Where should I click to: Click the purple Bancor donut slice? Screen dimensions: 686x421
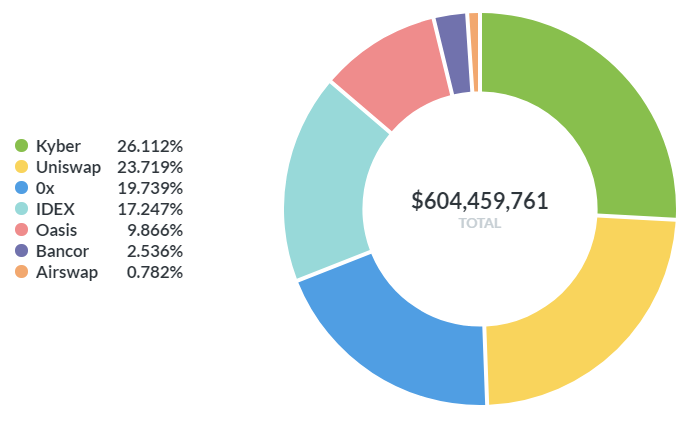coord(455,53)
